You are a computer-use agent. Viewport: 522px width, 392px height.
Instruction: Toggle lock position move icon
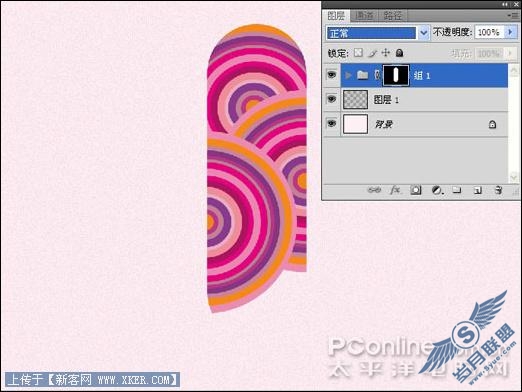(x=386, y=53)
